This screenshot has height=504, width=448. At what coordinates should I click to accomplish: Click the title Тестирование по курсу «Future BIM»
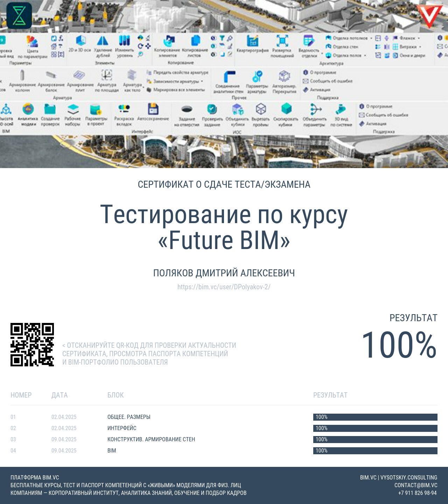[224, 227]
